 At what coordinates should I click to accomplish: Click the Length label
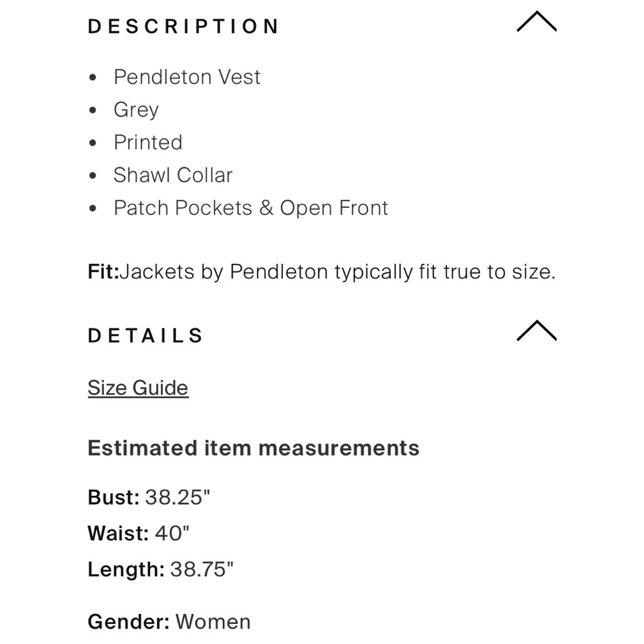[126, 569]
